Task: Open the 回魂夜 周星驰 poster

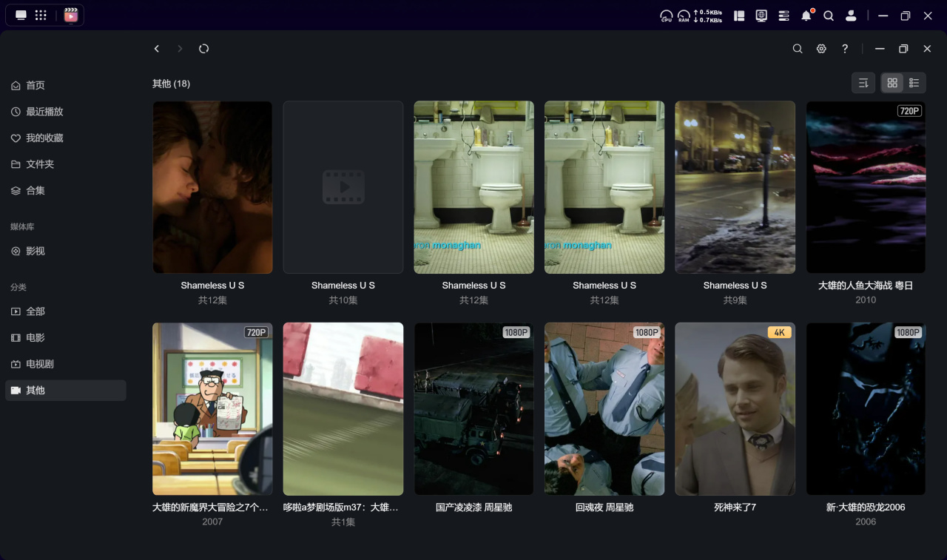Action: pos(604,409)
